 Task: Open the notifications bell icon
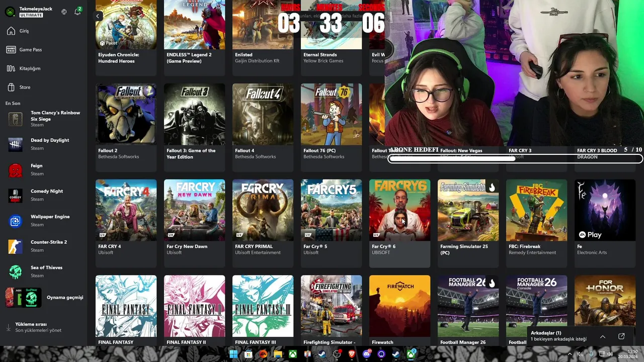[77, 12]
